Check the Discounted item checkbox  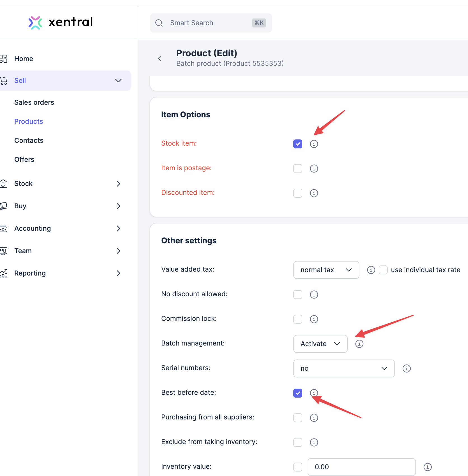pos(298,193)
